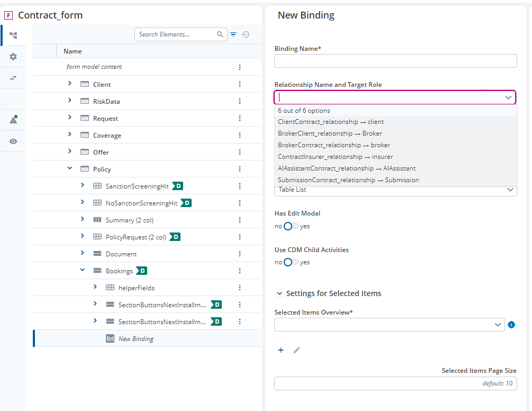The height and width of the screenshot is (411, 532).
Task: Collapse the Bookings node
Action: click(x=83, y=270)
